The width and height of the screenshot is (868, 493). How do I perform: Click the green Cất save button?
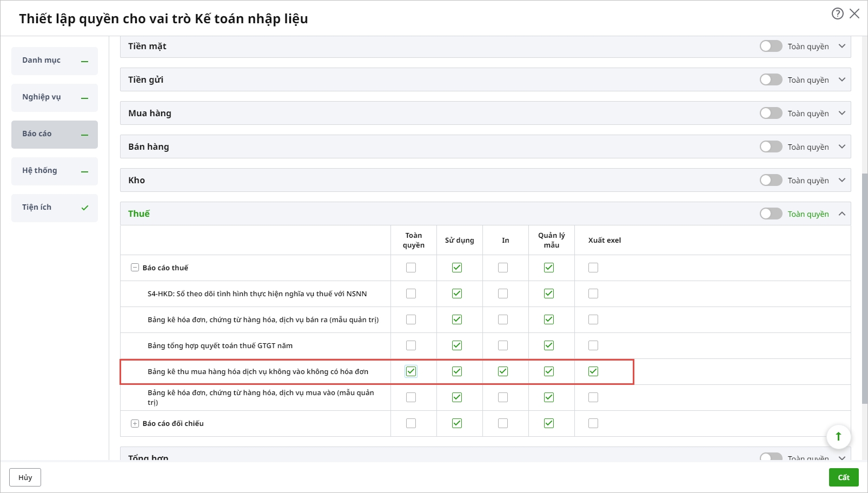843,477
